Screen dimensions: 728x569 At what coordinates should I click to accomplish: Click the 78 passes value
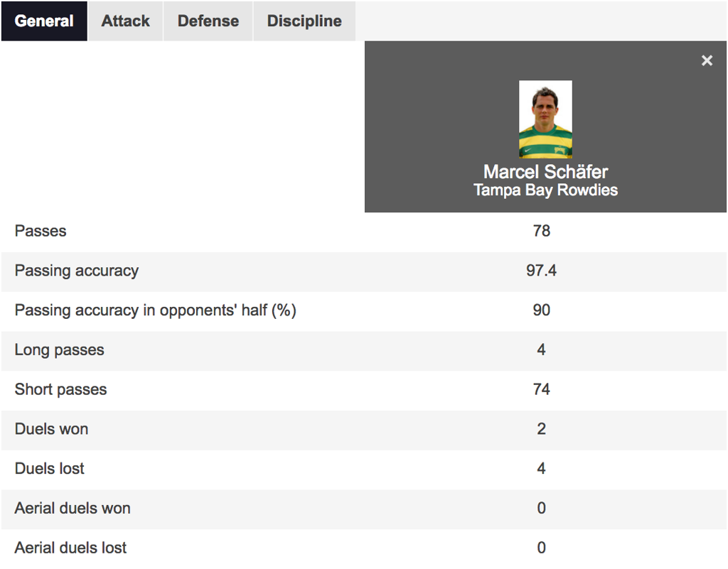[541, 231]
